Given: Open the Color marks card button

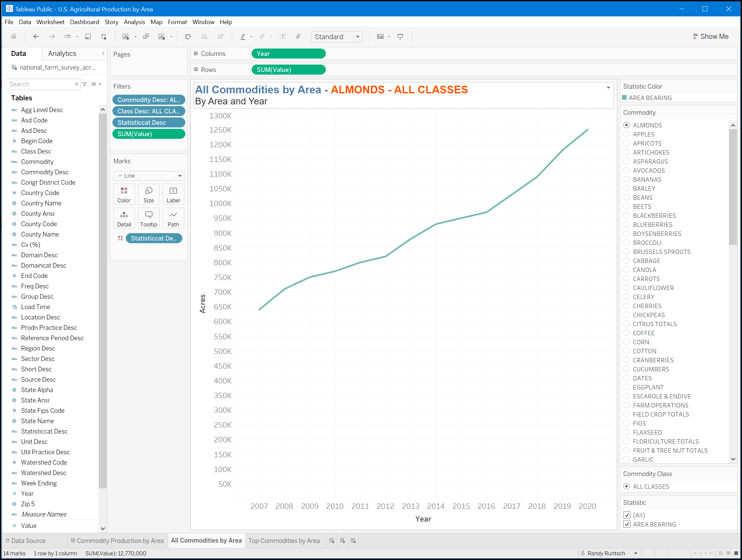Looking at the screenshot, I should coord(124,194).
